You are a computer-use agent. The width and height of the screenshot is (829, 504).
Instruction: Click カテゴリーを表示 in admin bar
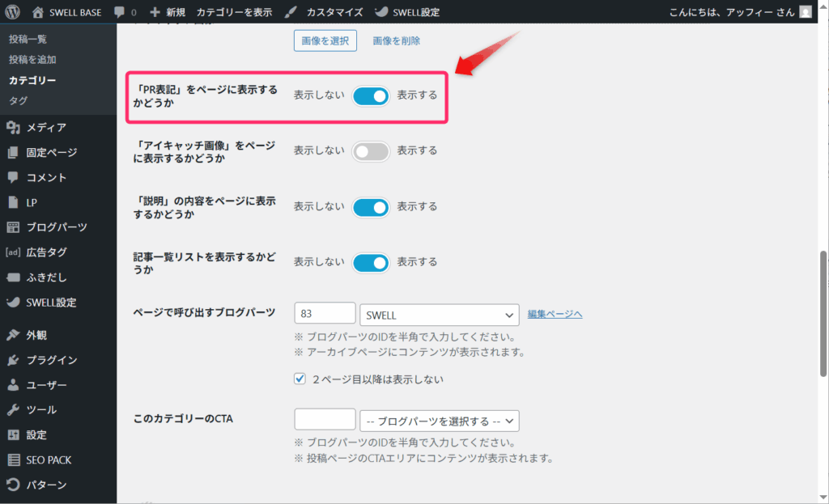[234, 12]
